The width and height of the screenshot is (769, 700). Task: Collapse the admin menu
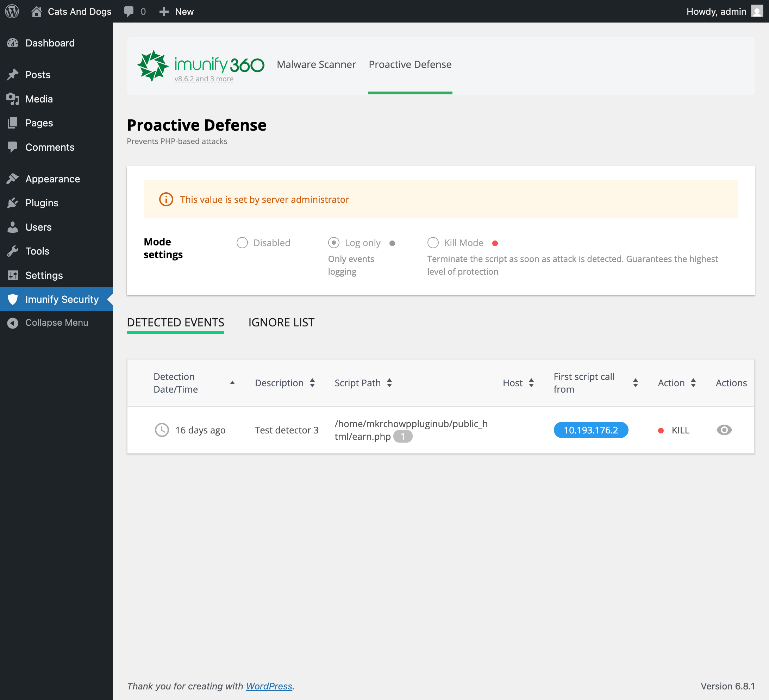(13, 322)
